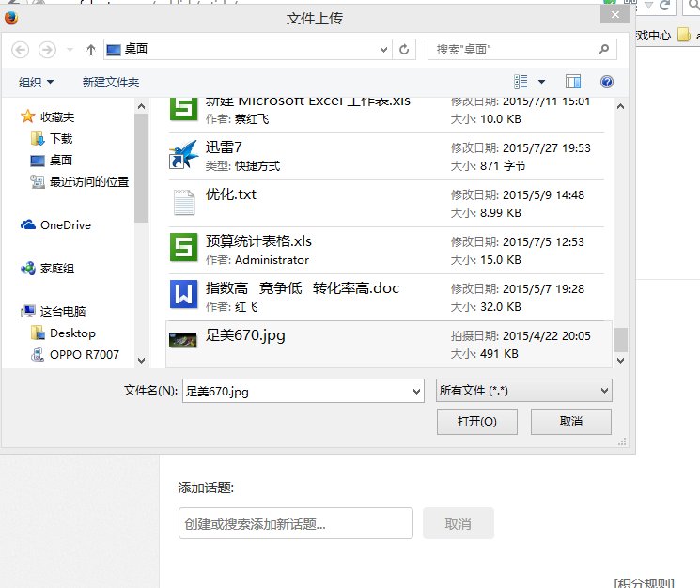Select 收藏夹 in the navigation pane
Viewport: 700px width, 588px height.
[x=57, y=116]
